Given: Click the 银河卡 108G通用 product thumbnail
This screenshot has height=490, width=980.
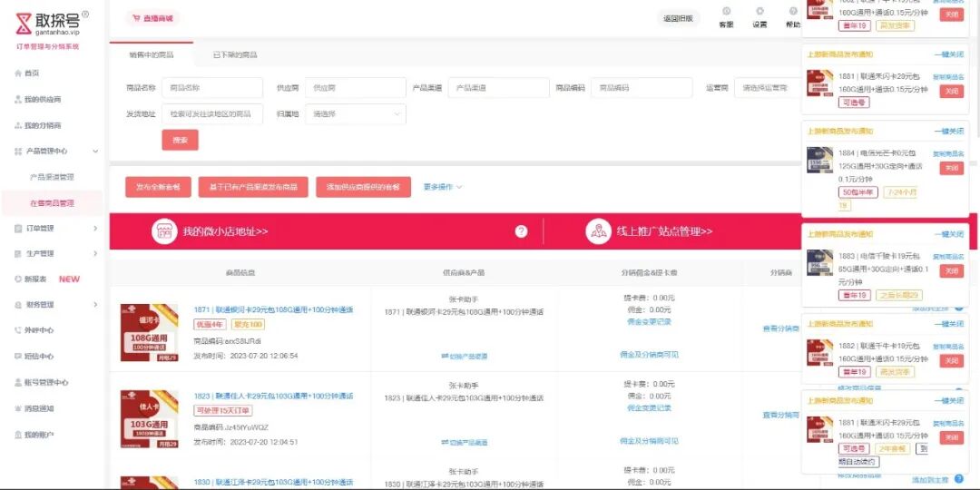Looking at the screenshot, I should coord(150,332).
